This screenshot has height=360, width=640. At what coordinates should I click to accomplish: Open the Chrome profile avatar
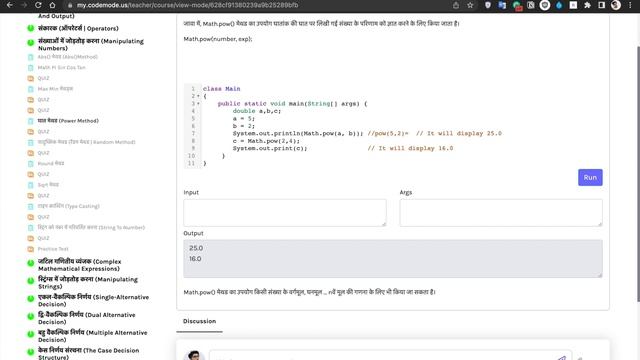click(616, 5)
